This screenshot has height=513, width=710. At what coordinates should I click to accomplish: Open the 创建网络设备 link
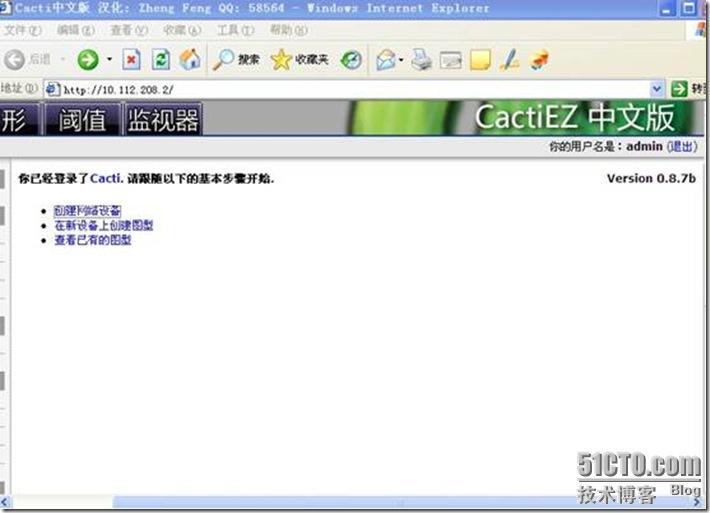click(x=87, y=211)
